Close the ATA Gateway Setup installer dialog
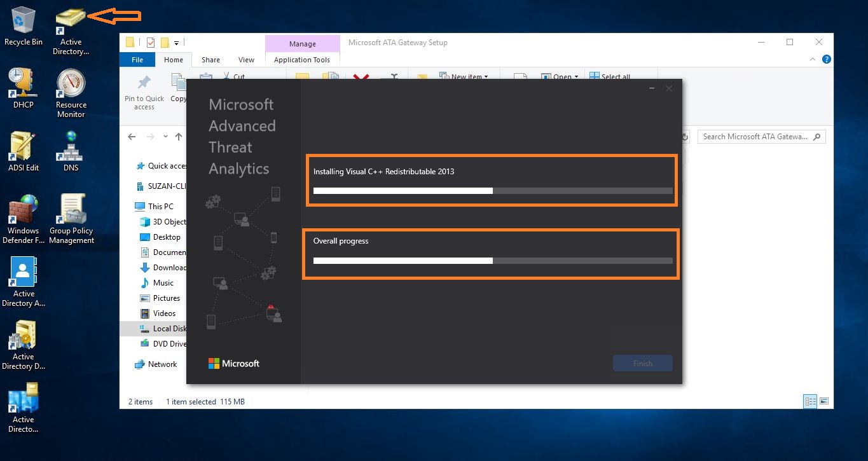The image size is (868, 461). (x=669, y=88)
